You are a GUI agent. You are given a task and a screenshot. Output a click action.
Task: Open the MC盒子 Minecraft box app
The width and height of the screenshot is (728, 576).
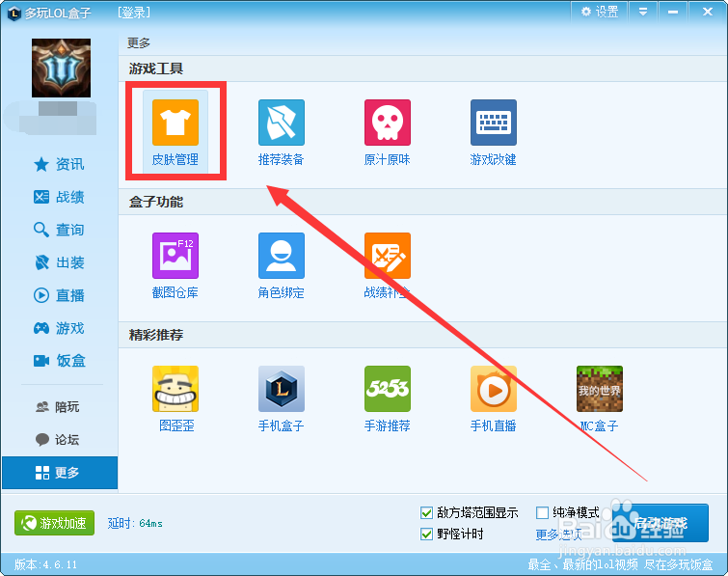click(x=600, y=398)
